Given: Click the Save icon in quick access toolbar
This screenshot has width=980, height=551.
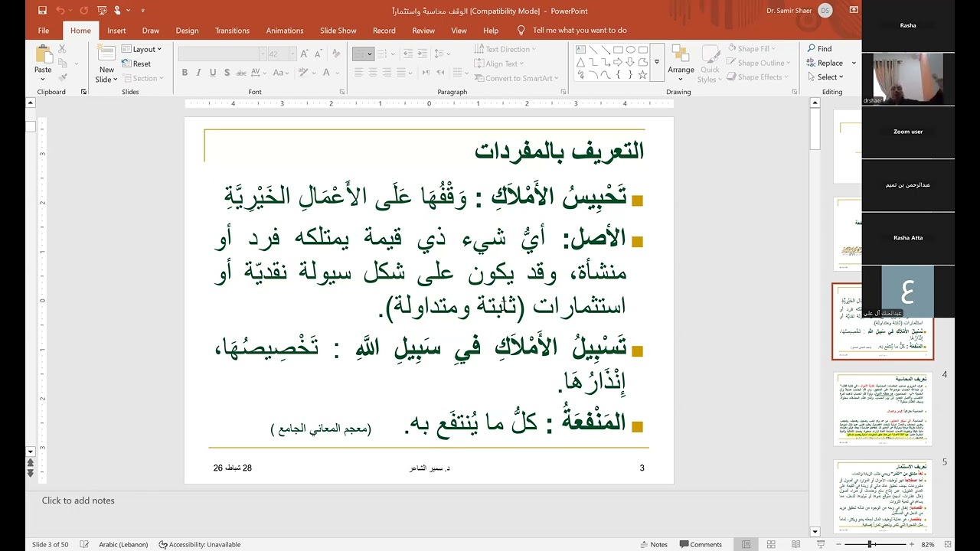Looking at the screenshot, I should [43, 11].
